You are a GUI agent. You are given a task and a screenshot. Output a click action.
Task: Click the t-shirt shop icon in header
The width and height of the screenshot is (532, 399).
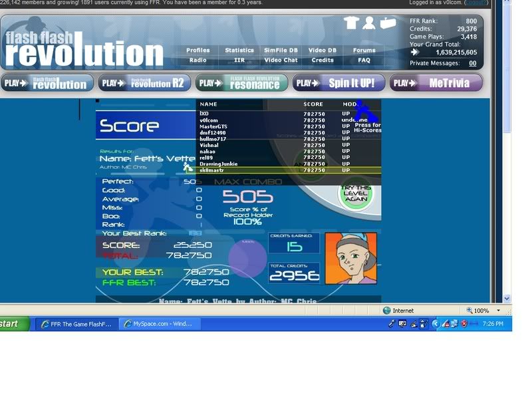[351, 23]
